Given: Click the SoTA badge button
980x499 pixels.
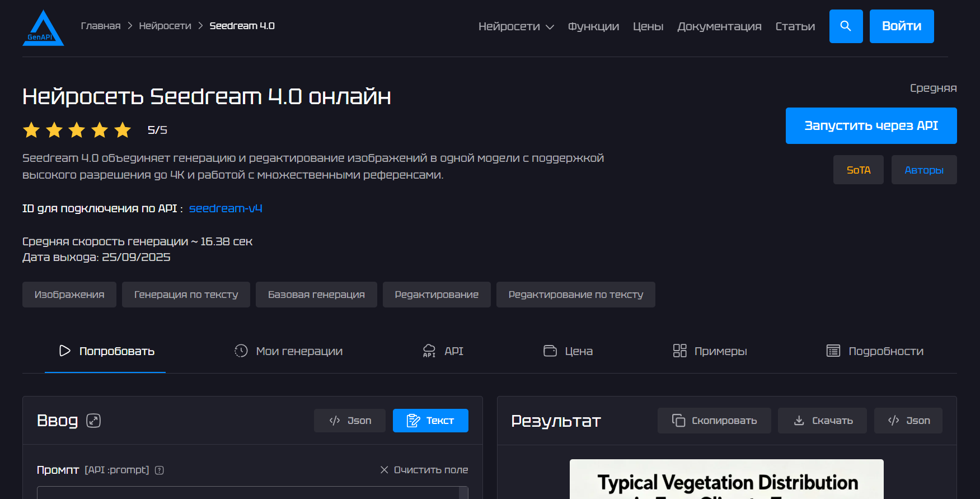Looking at the screenshot, I should pos(859,170).
